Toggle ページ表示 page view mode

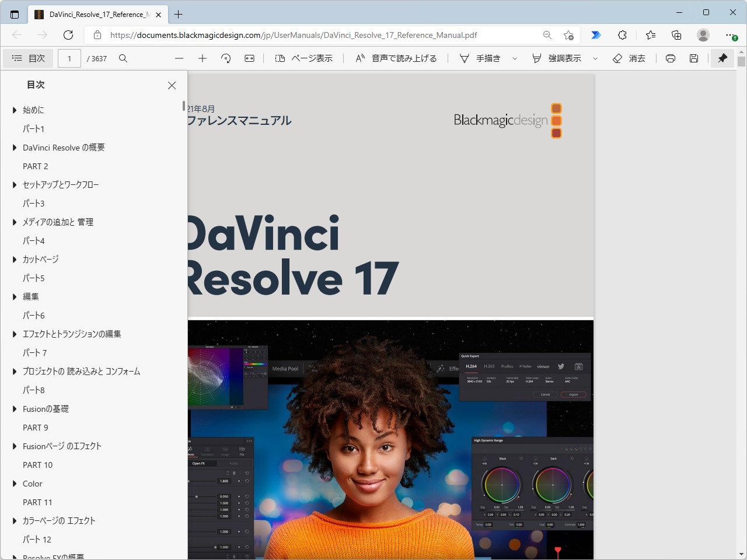303,58
